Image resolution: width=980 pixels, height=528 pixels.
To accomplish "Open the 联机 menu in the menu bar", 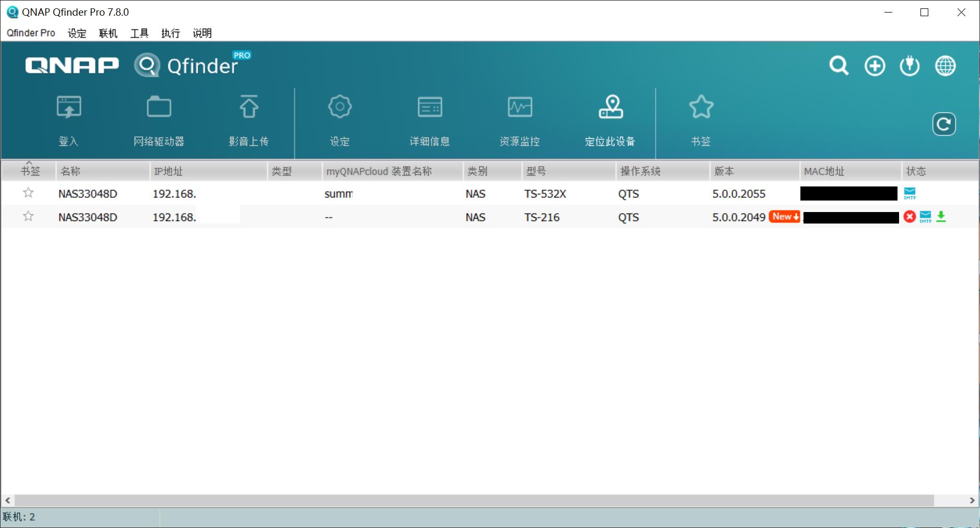I will [x=107, y=33].
